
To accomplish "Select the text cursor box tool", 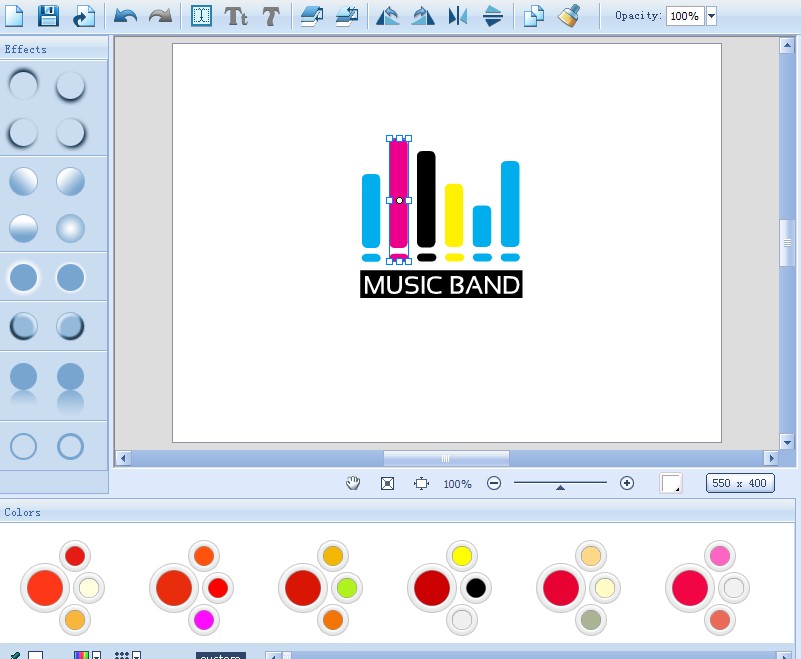I will tap(201, 16).
